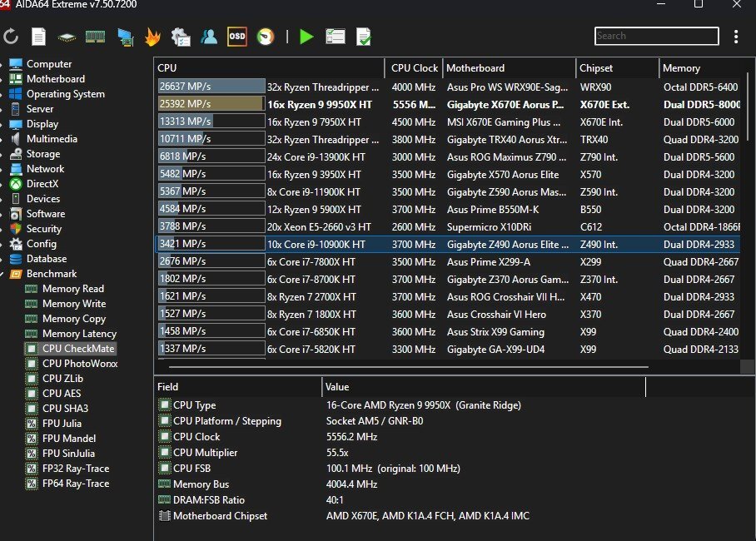Screen dimensions: 756x541
Task: Select Storage in the sidebar
Action: tap(43, 154)
